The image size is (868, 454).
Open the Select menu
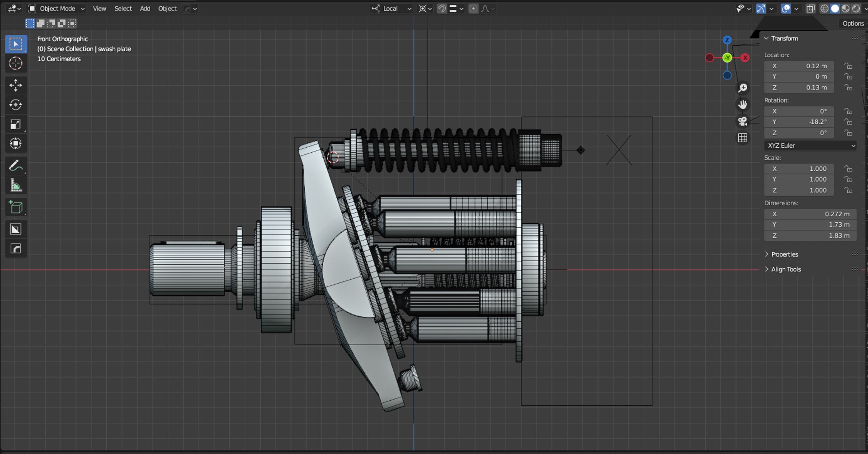[123, 9]
